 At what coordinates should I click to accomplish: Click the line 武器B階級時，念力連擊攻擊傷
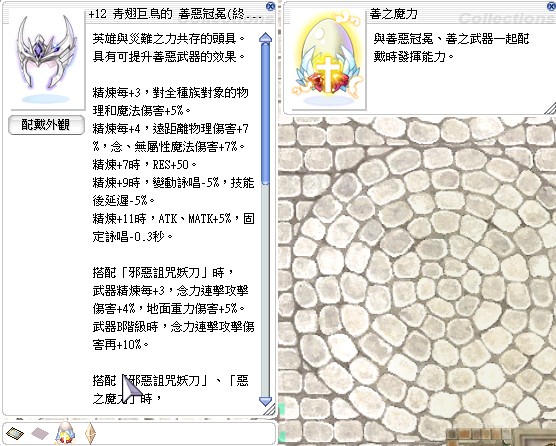(x=173, y=327)
